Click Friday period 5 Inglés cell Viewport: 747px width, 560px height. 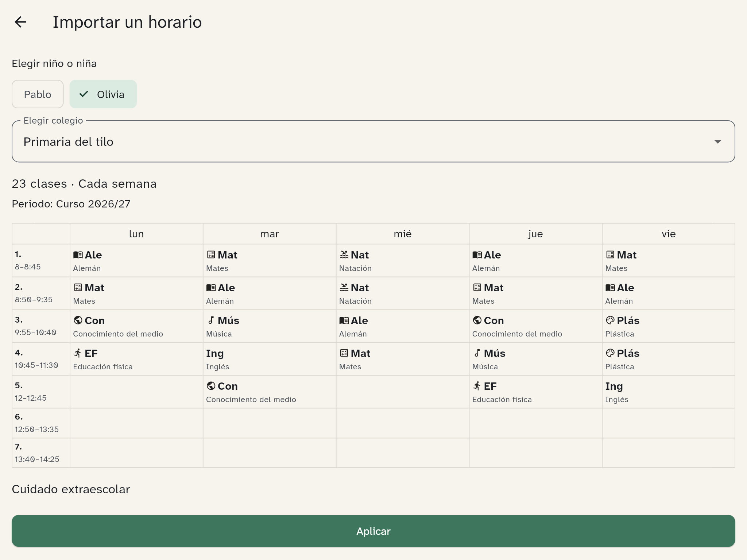(669, 392)
